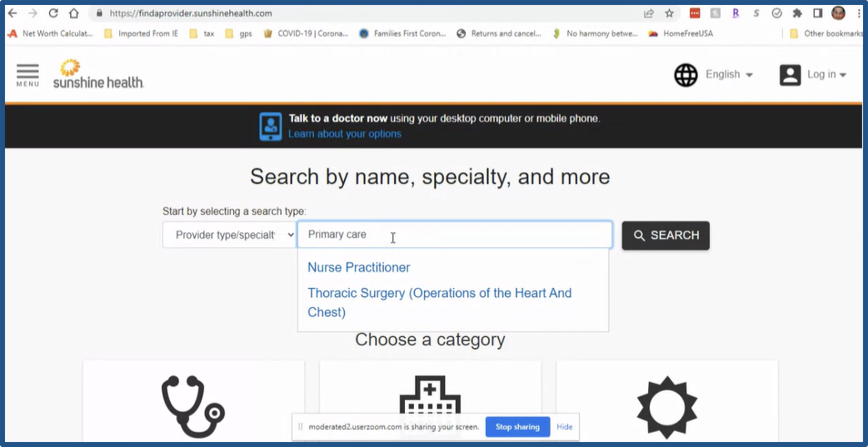Open the S extension icon
This screenshot has width=868, height=447.
click(756, 13)
